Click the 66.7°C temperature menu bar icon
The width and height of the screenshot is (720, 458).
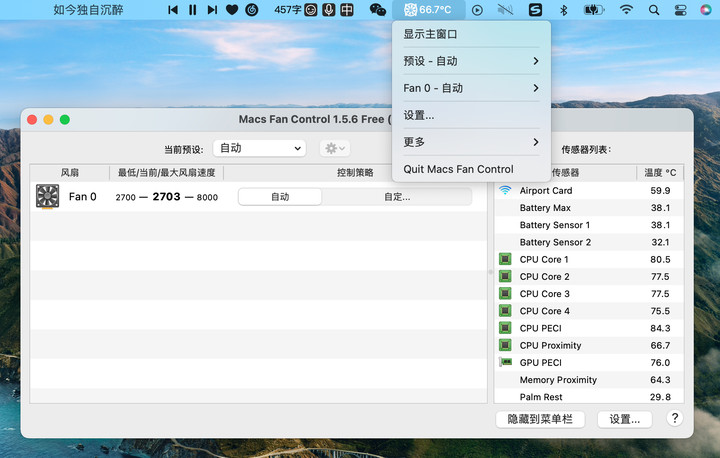coord(427,10)
